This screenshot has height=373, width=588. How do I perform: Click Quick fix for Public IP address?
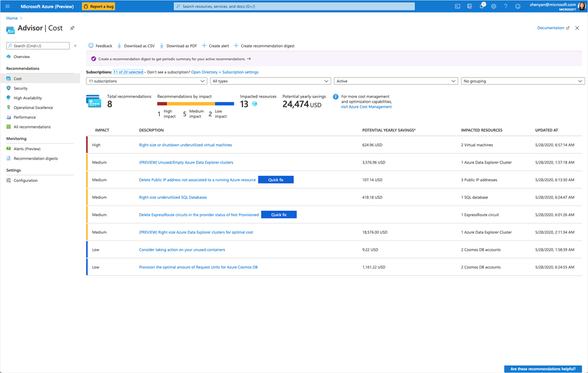276,180
